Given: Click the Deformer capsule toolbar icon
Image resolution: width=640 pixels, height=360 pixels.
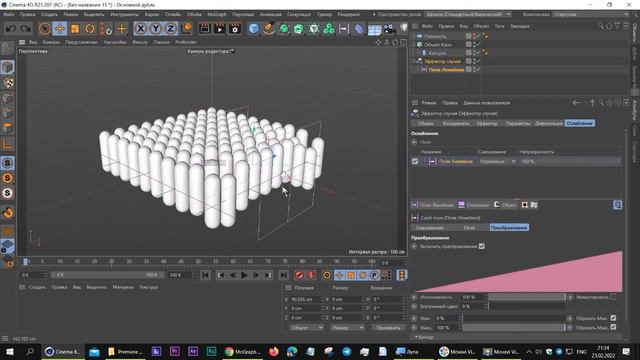Looking at the screenshot, I should point(359,29).
